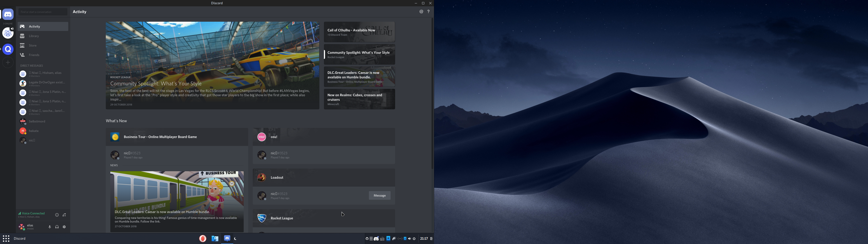Focus the Find or start a conversation field
The height and width of the screenshot is (244, 868).
[x=43, y=12]
